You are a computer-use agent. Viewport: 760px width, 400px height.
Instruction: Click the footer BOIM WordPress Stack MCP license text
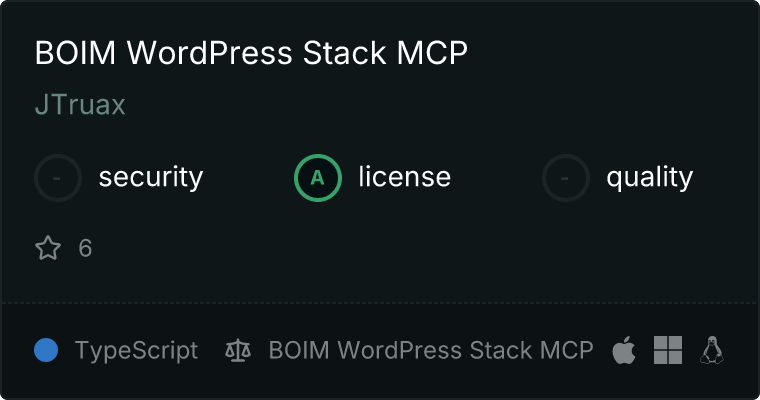pyautogui.click(x=431, y=350)
